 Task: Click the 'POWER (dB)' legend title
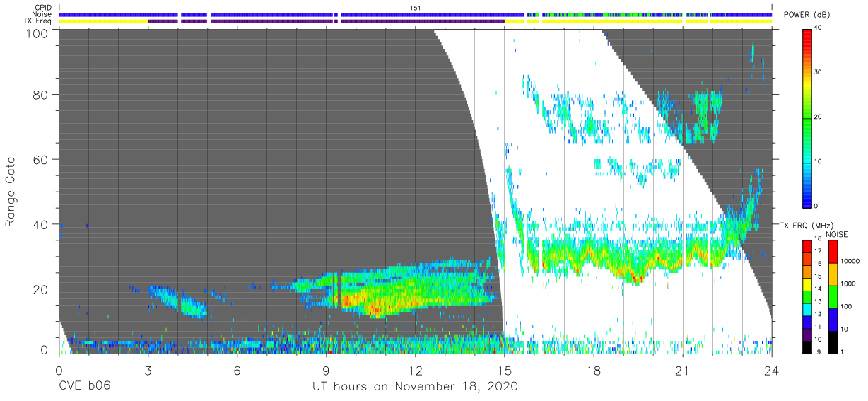(x=807, y=15)
